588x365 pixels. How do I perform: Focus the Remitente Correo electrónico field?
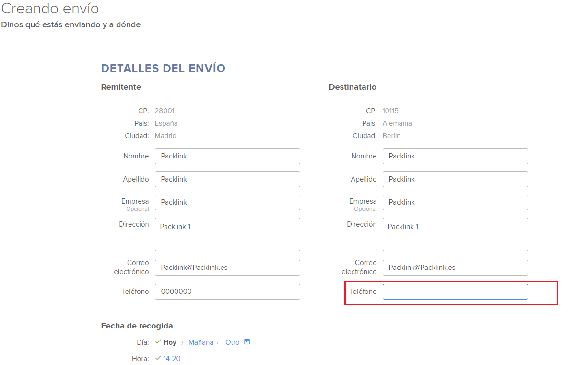coord(227,268)
